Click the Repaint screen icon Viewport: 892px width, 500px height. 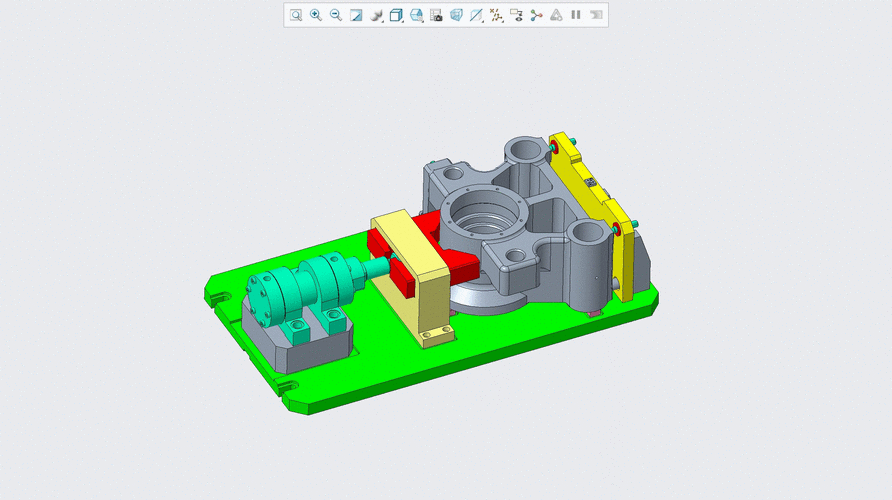click(356, 15)
